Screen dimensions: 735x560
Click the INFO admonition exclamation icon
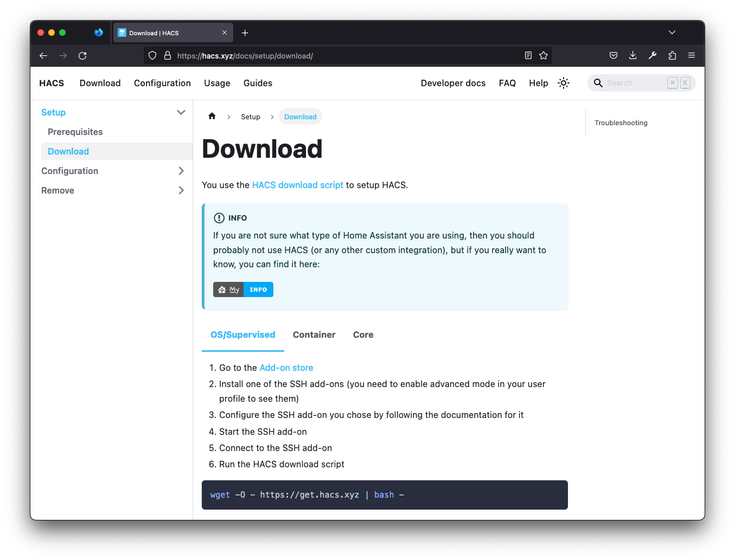(x=219, y=218)
